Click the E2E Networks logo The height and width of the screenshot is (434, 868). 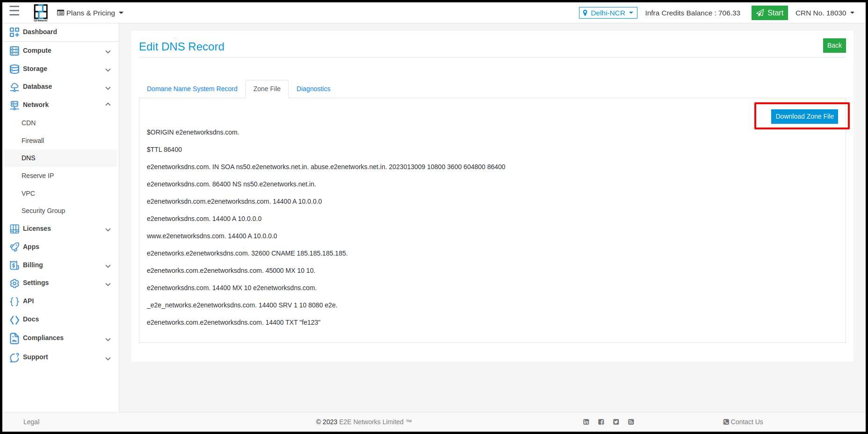tap(41, 13)
